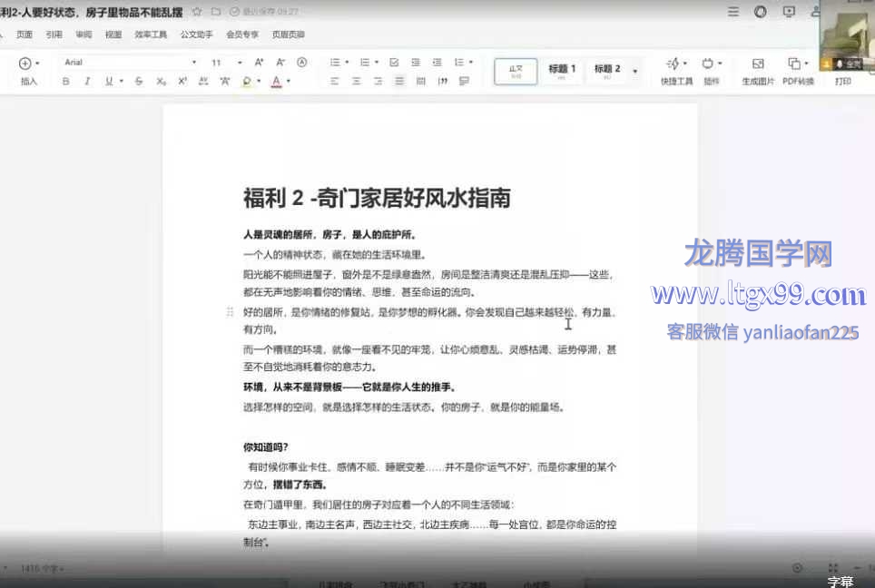This screenshot has height=588, width=875.
Task: Star this document as favorite
Action: (x=197, y=12)
